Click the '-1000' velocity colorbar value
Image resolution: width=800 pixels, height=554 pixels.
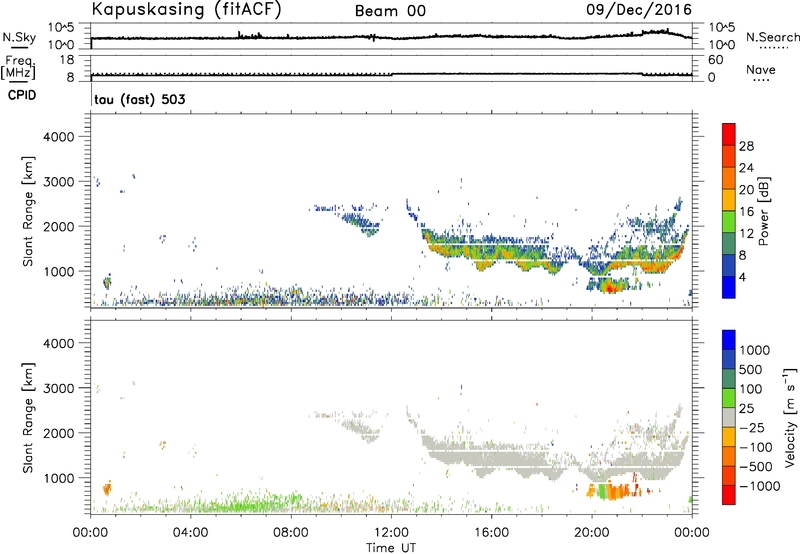coord(760,486)
